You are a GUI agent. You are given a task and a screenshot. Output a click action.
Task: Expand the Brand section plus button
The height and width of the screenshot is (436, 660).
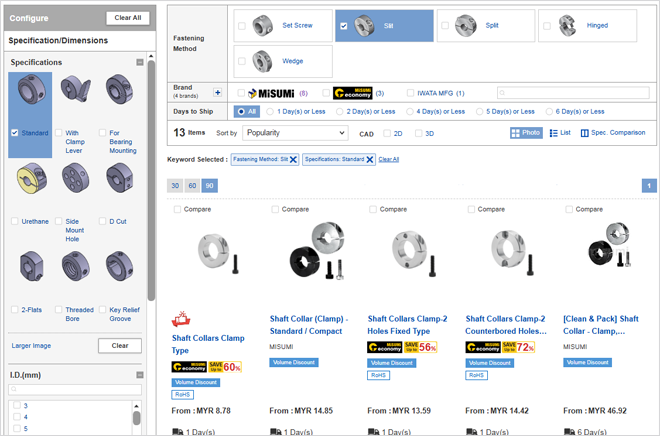click(218, 90)
